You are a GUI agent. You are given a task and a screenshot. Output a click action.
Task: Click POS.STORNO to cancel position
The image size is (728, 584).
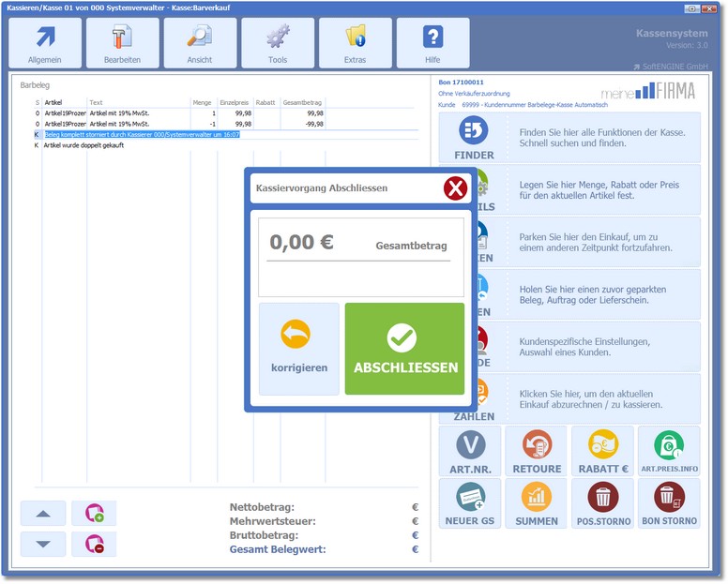click(x=603, y=503)
